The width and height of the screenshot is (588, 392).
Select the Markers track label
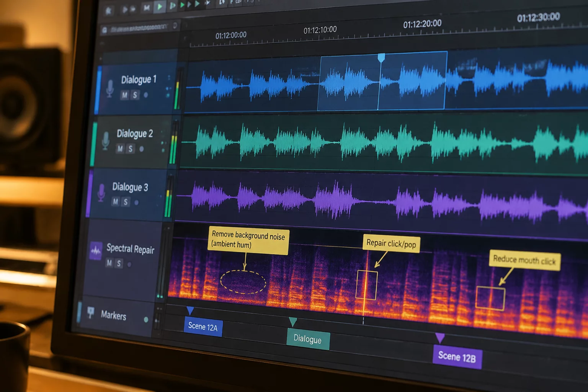pos(113,315)
